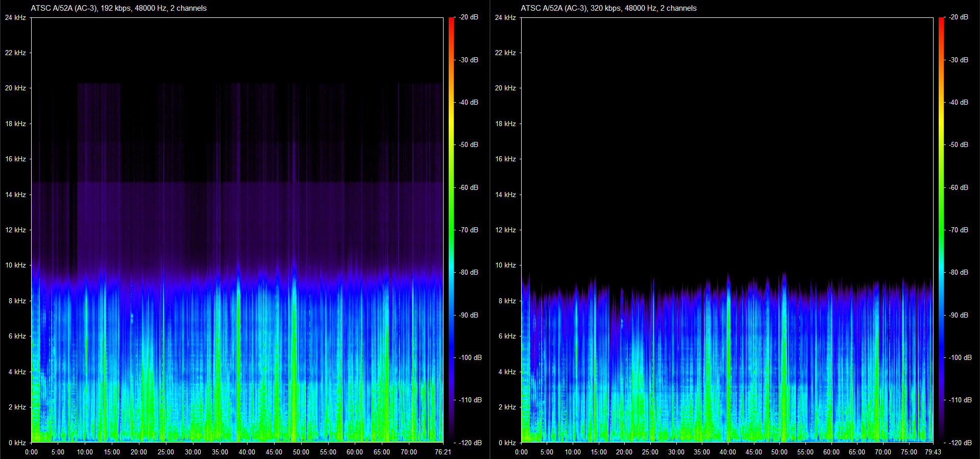This screenshot has height=459, width=980.
Task: Click the left scale's -50 dB label
Action: click(x=469, y=144)
